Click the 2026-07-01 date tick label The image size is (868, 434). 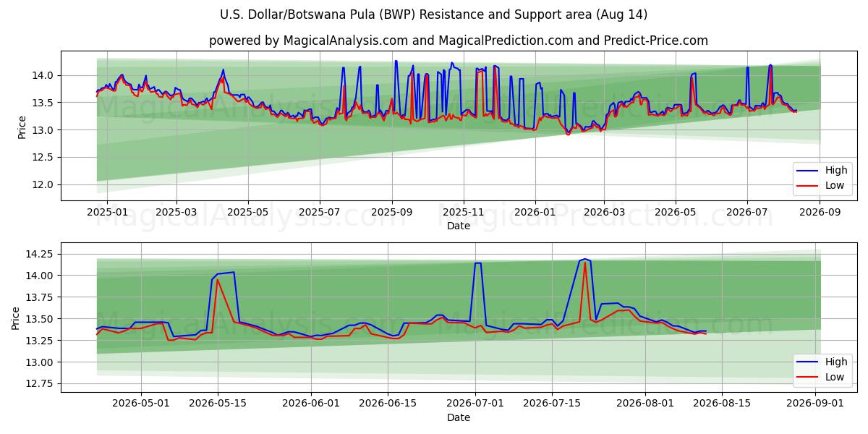(476, 404)
